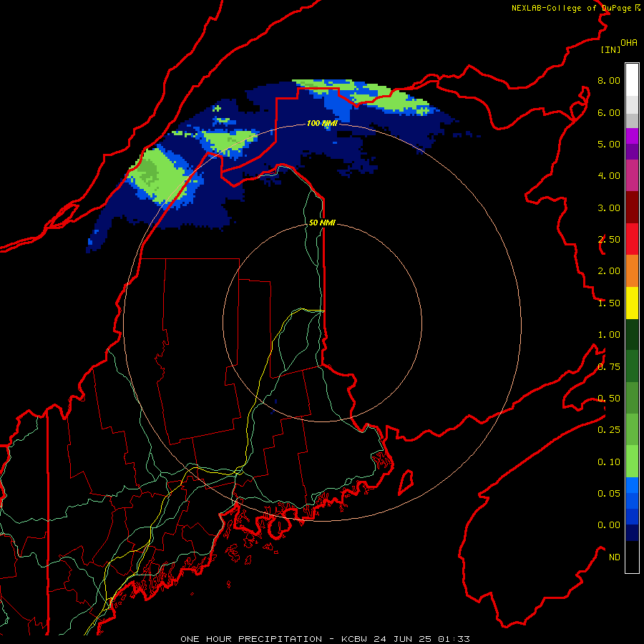Click the 4.00 legend value

pos(609,176)
